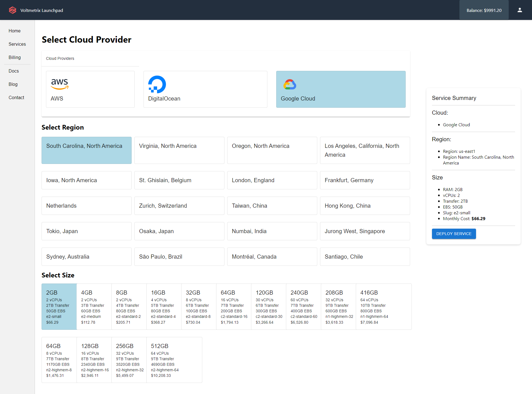Pick Numbai, India region

pyautogui.click(x=272, y=231)
